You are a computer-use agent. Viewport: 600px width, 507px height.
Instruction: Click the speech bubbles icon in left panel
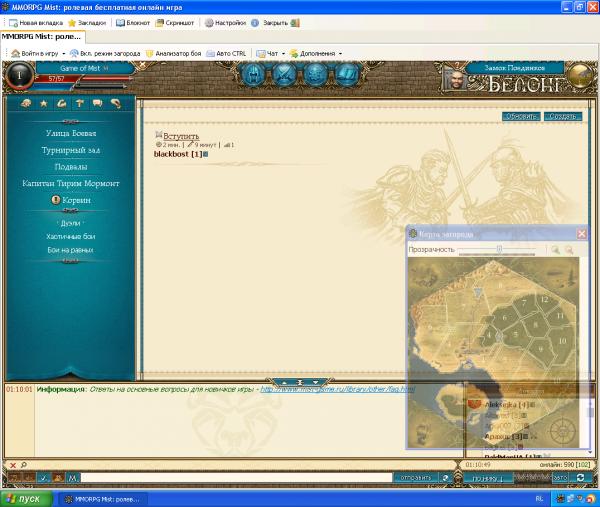click(97, 103)
